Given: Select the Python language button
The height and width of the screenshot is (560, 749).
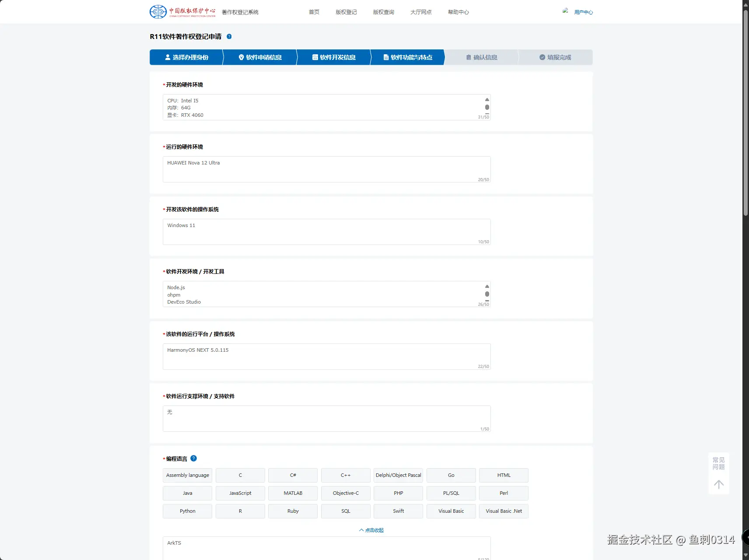Looking at the screenshot, I should (x=187, y=511).
